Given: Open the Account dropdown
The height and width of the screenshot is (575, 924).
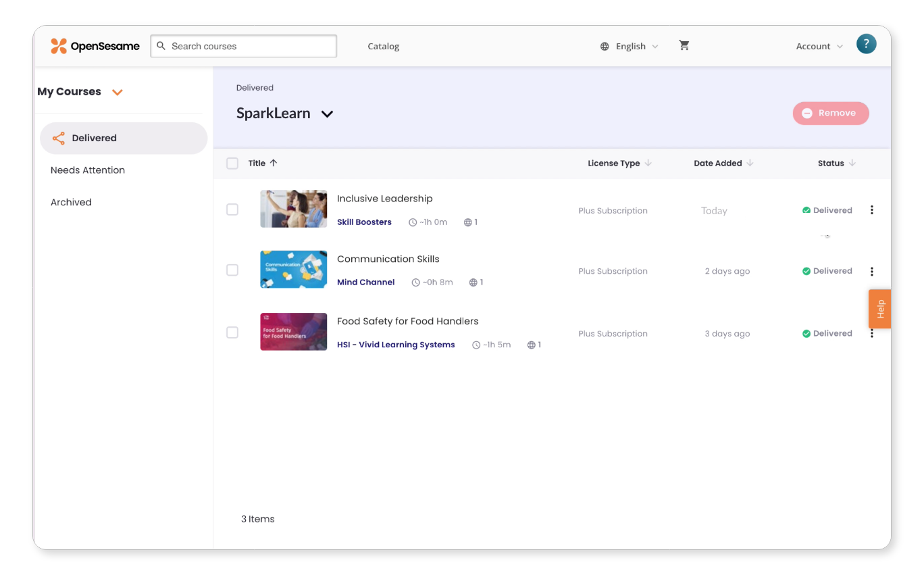Looking at the screenshot, I should (x=819, y=47).
